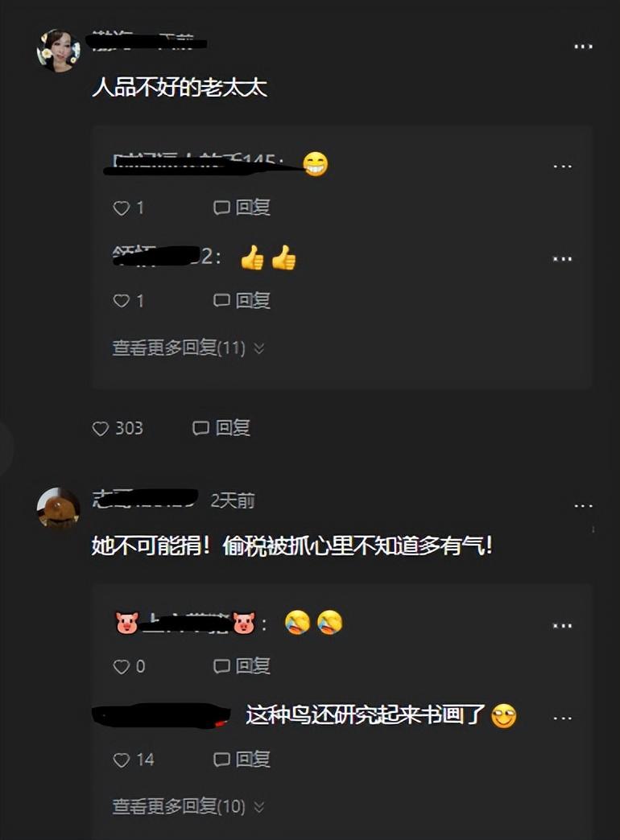Screen dimensions: 620x840
Task: Open more options on 她不可能捐 comment
Action: [x=583, y=506]
